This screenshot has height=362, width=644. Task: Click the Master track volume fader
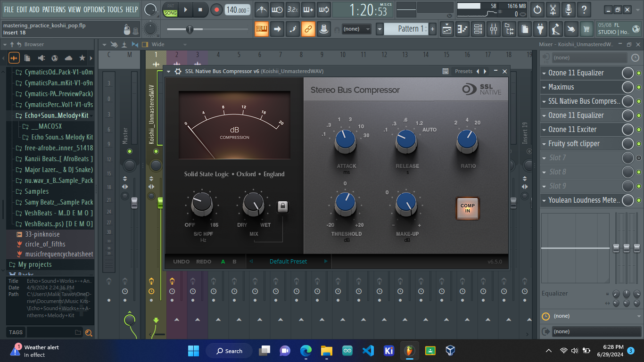134,202
